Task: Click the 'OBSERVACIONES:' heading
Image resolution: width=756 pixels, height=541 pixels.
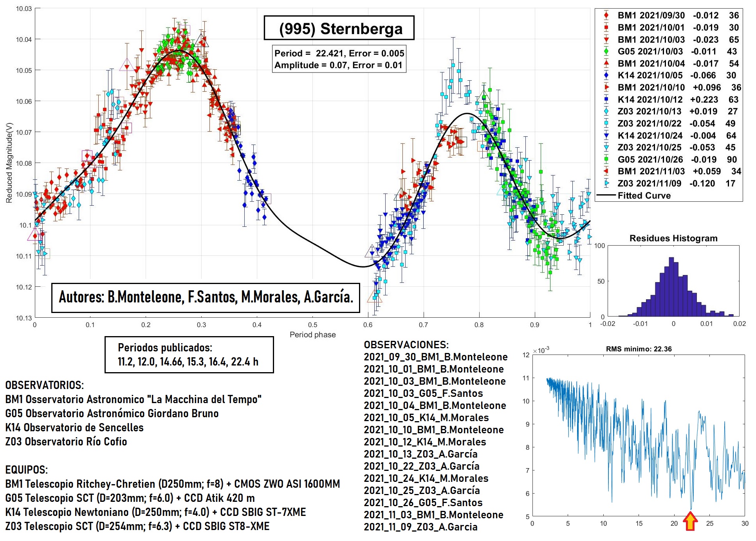Action: click(406, 345)
